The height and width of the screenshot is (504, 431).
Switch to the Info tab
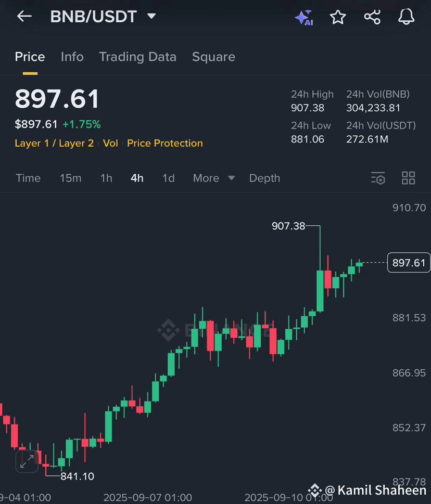pyautogui.click(x=72, y=57)
